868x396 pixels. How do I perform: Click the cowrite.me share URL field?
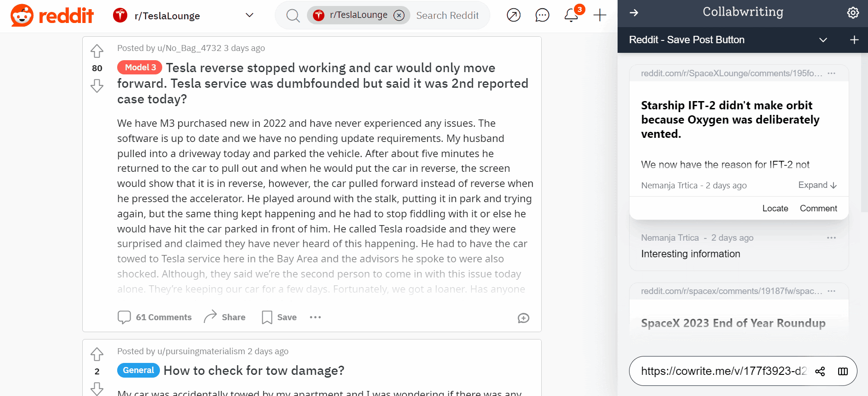724,371
